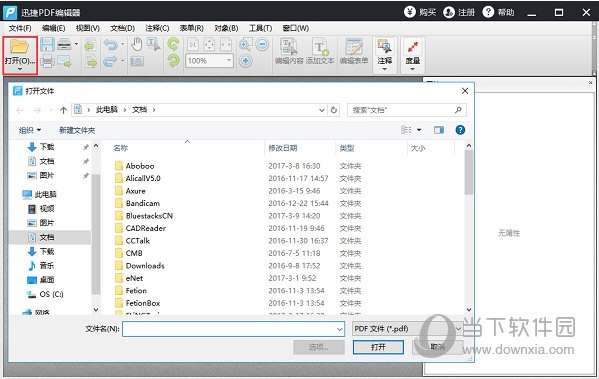
Task: Open the 工具(T) menu
Action: tap(261, 28)
